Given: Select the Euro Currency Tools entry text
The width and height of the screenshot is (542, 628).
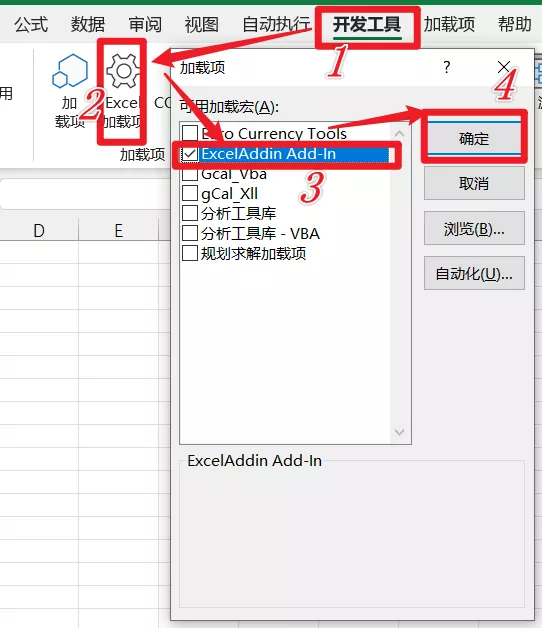Looking at the screenshot, I should coord(274,133).
